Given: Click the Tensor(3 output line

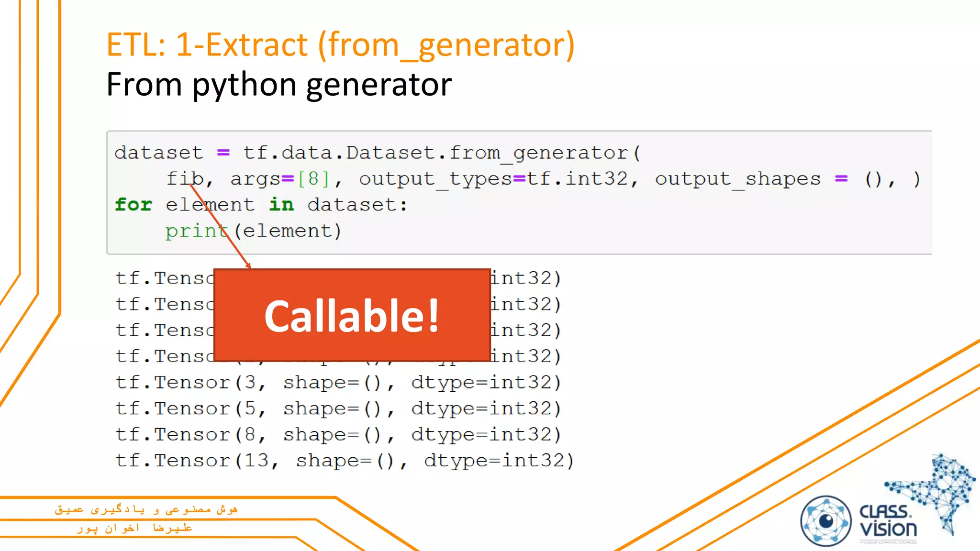Looking at the screenshot, I should 338,383.
